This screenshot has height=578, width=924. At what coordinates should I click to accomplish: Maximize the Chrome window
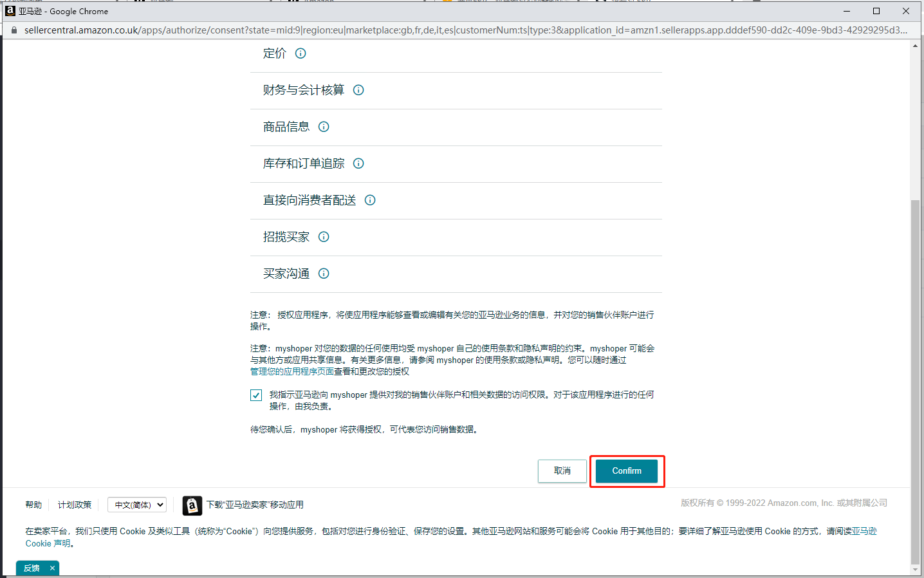coord(876,11)
